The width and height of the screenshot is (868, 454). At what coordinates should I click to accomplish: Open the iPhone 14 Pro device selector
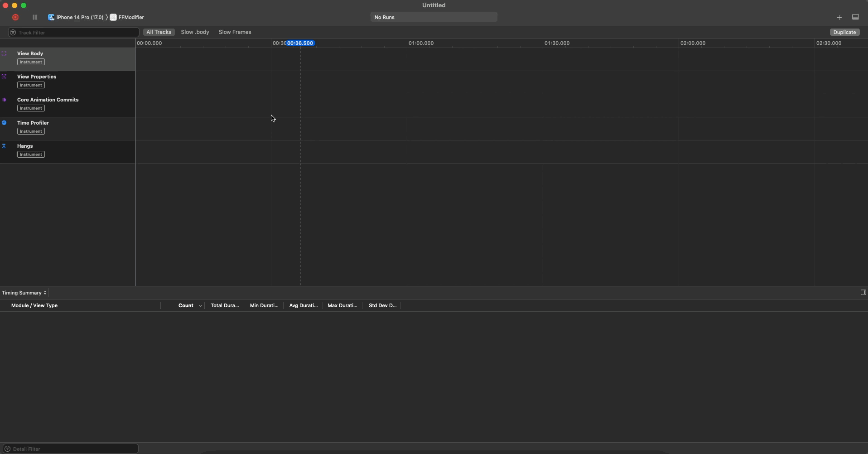(x=76, y=17)
